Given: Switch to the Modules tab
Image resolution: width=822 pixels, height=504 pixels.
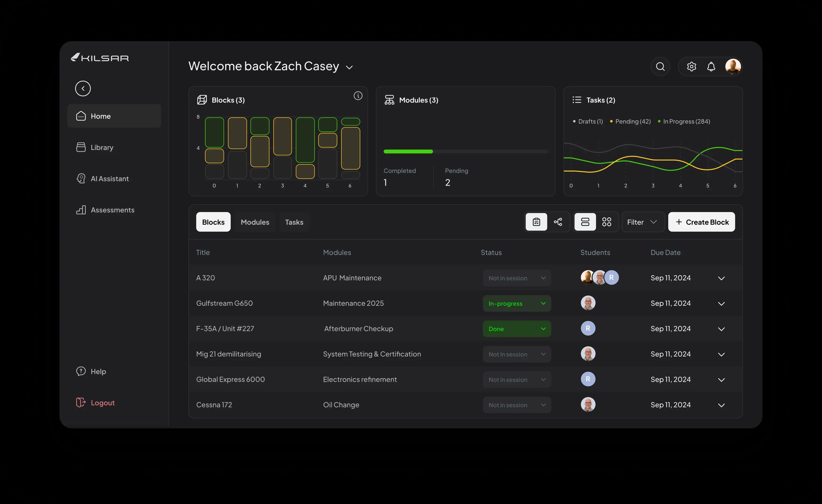Looking at the screenshot, I should (255, 222).
